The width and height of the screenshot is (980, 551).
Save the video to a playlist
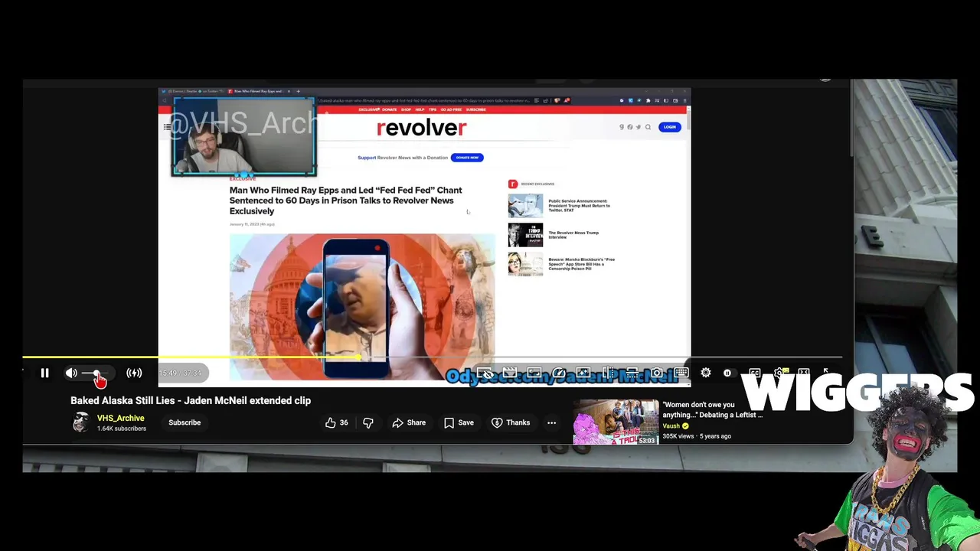(x=459, y=422)
